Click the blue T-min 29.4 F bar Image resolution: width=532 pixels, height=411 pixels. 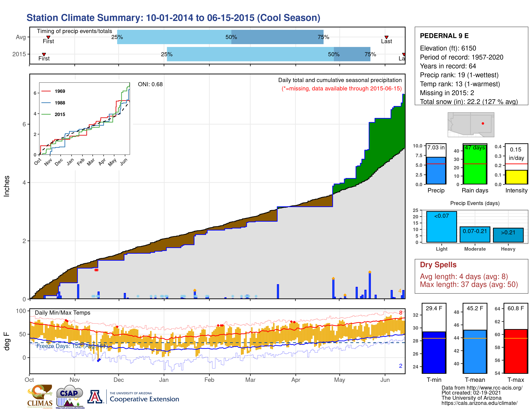coord(434,352)
